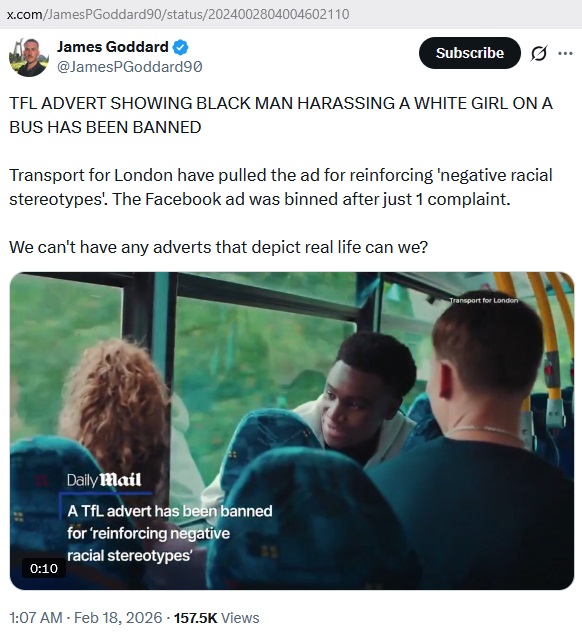Screen dimensions: 582x640
Task: Click the Transport for London watermark
Action: (484, 300)
